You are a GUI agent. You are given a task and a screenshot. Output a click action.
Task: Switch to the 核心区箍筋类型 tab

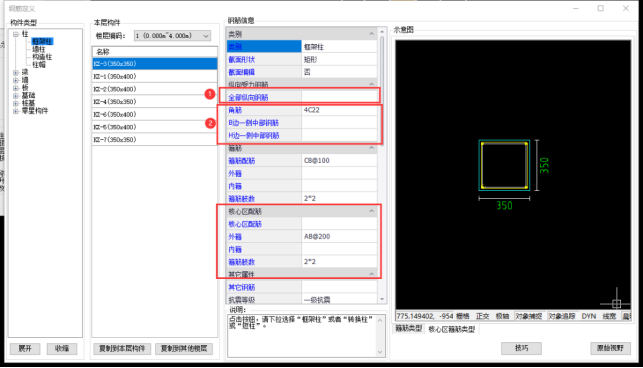point(451,329)
